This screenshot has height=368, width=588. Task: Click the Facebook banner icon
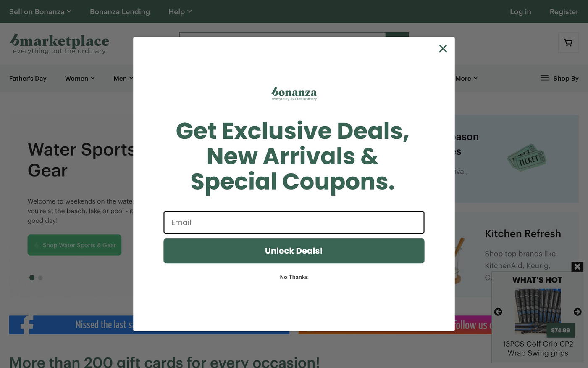pyautogui.click(x=26, y=325)
